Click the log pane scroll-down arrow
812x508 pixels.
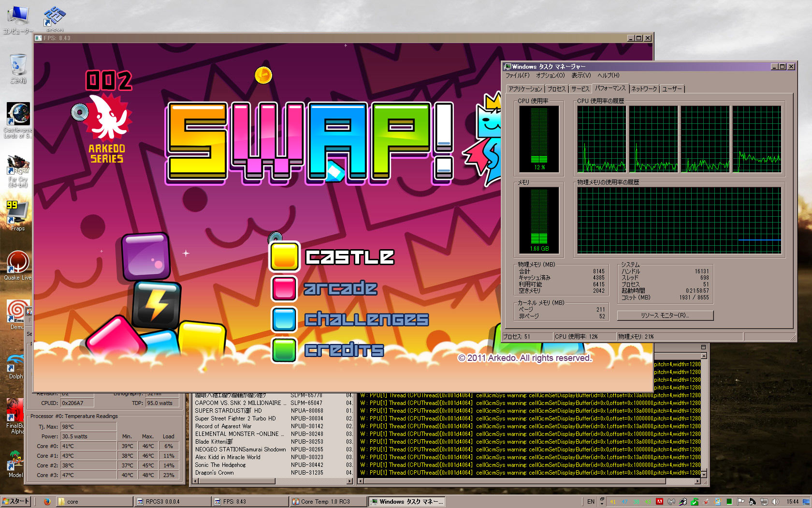pyautogui.click(x=704, y=474)
